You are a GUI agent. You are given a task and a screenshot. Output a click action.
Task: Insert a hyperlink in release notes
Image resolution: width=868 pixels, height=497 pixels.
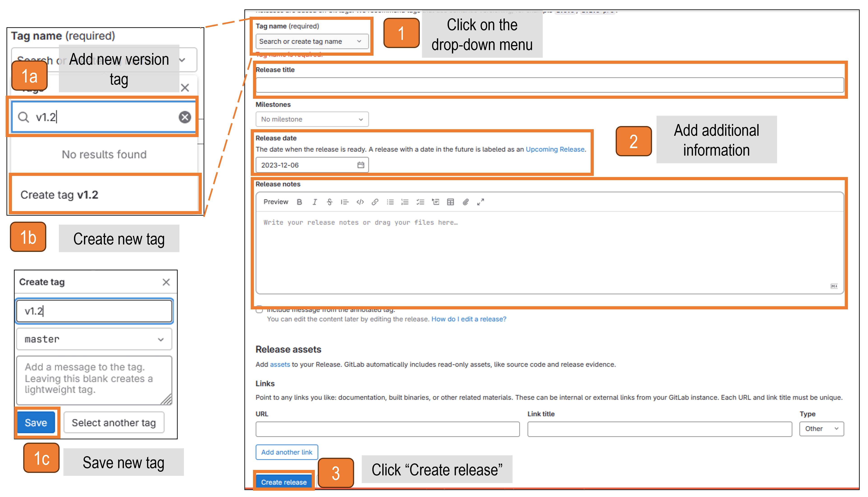tap(375, 202)
